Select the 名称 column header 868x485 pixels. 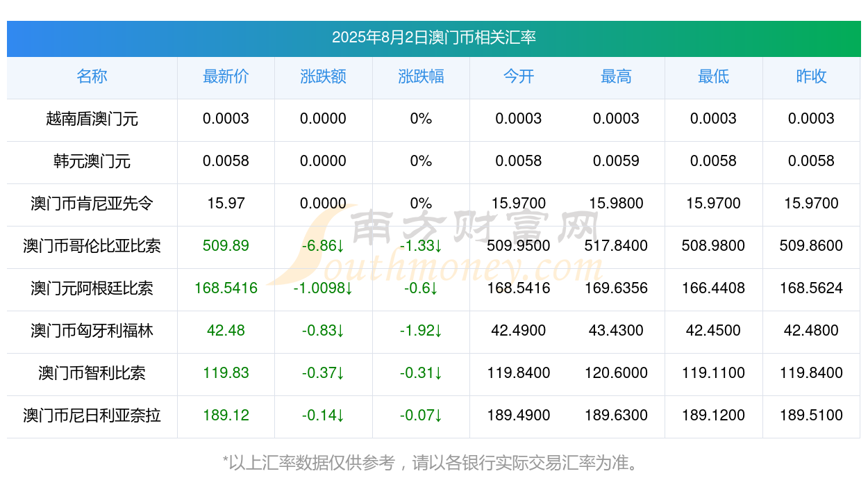coord(92,76)
